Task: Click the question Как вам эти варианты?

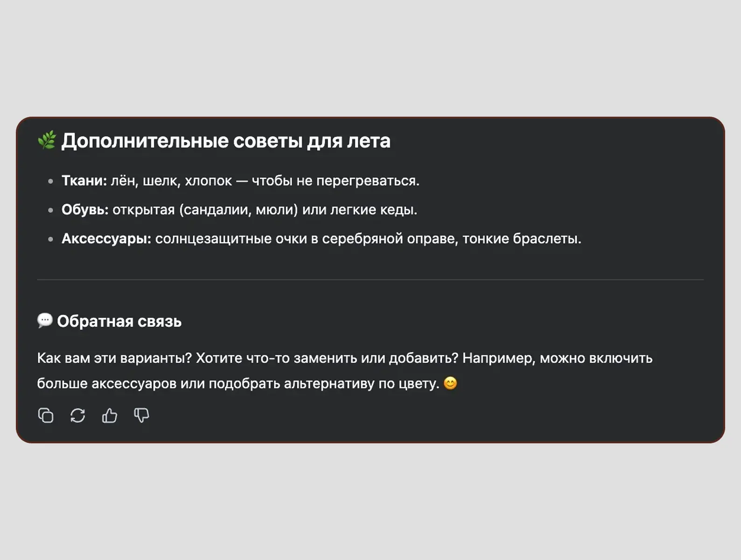Action: pos(114,358)
